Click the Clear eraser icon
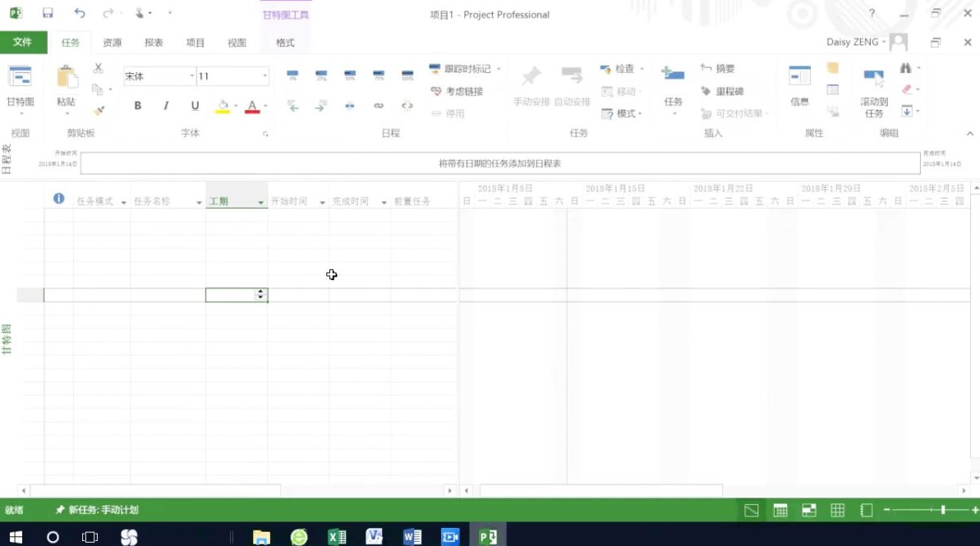Screen dimensions: 980x546 click(907, 89)
